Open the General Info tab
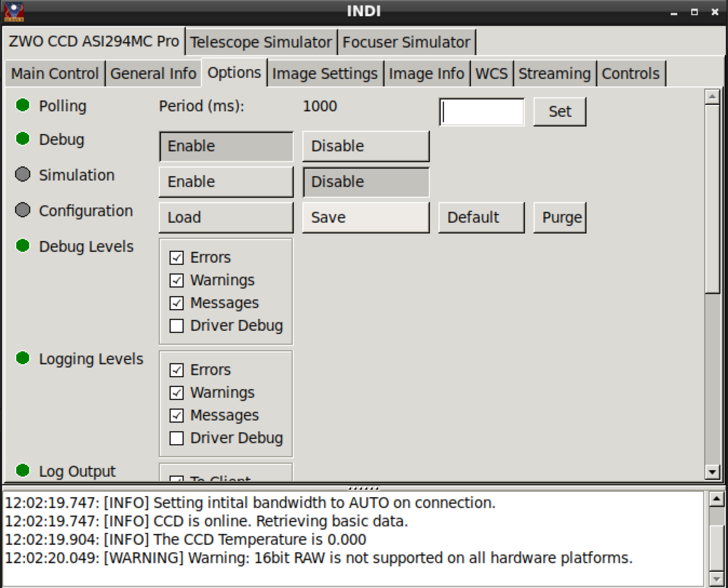The image size is (728, 588). [x=153, y=73]
